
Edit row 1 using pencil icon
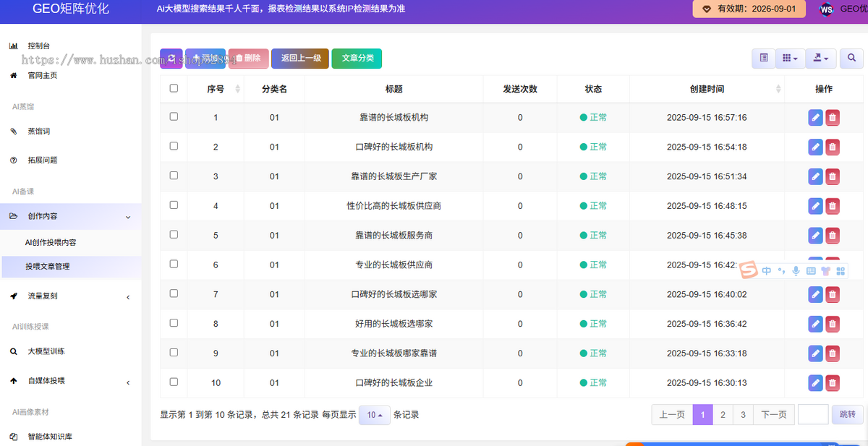tap(815, 117)
